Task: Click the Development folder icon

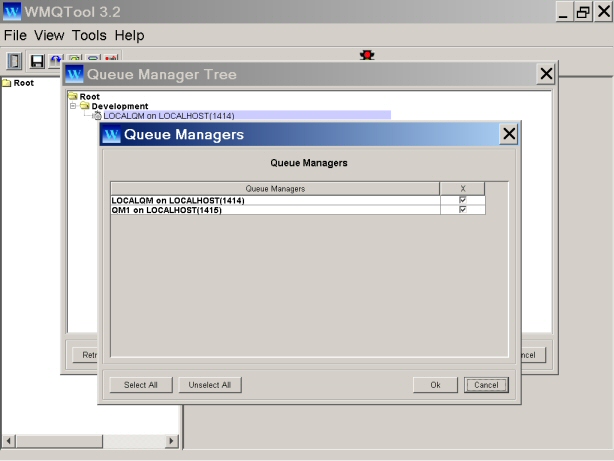Action: tap(85, 106)
